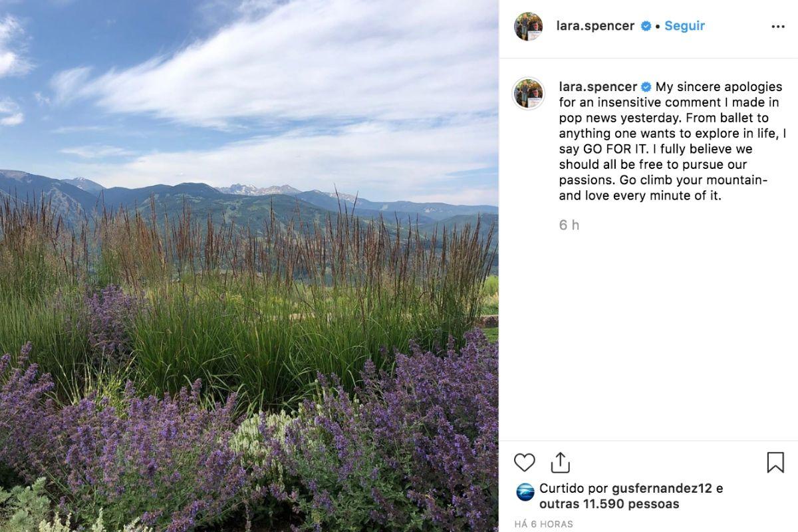The image size is (798, 532).
Task: Share the post using the share icon
Action: tap(561, 462)
